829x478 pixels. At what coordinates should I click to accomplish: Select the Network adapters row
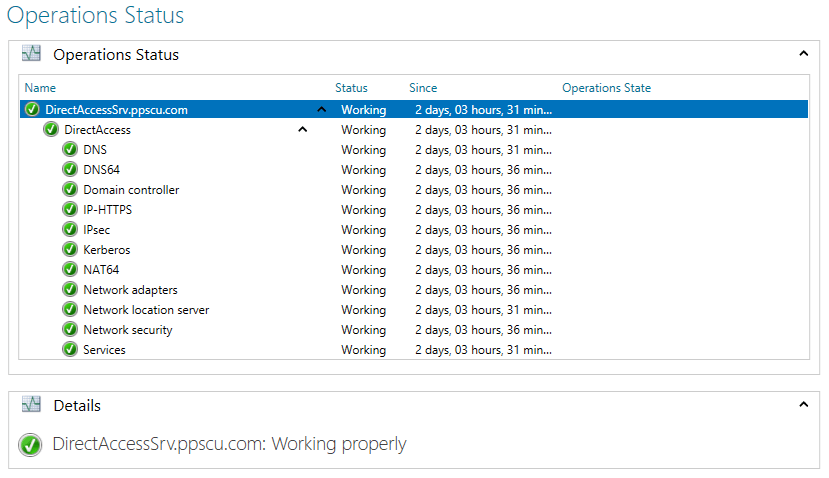pos(414,290)
